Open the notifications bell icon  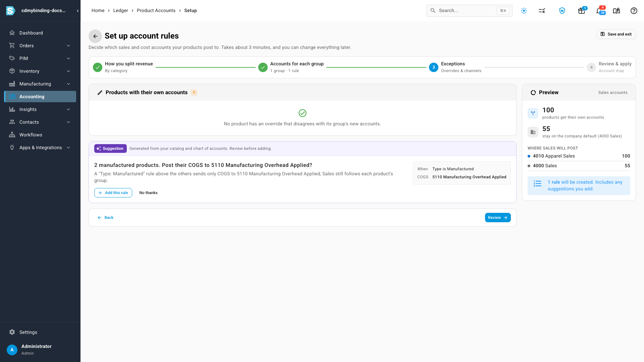(x=599, y=11)
